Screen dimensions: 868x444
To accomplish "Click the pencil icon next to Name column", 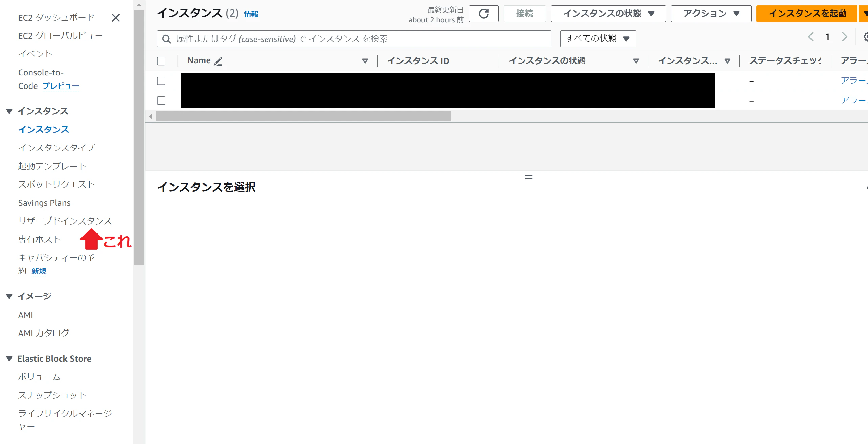I will pyautogui.click(x=218, y=61).
